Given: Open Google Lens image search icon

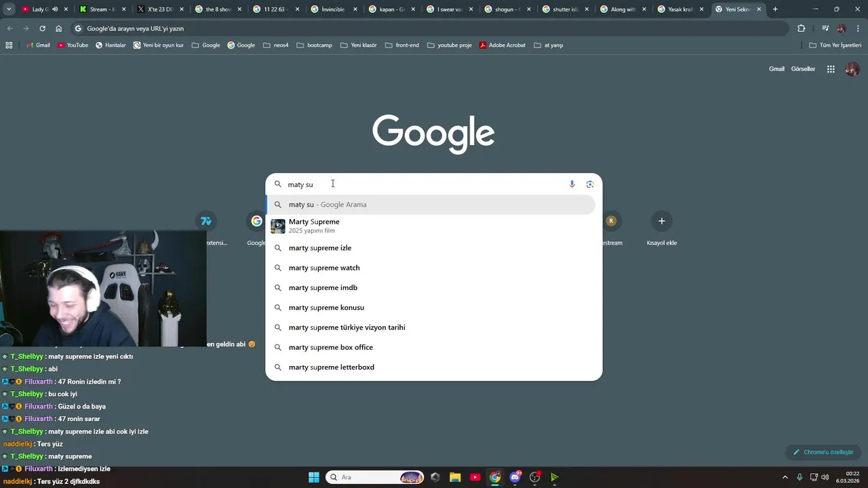Looking at the screenshot, I should click(590, 184).
